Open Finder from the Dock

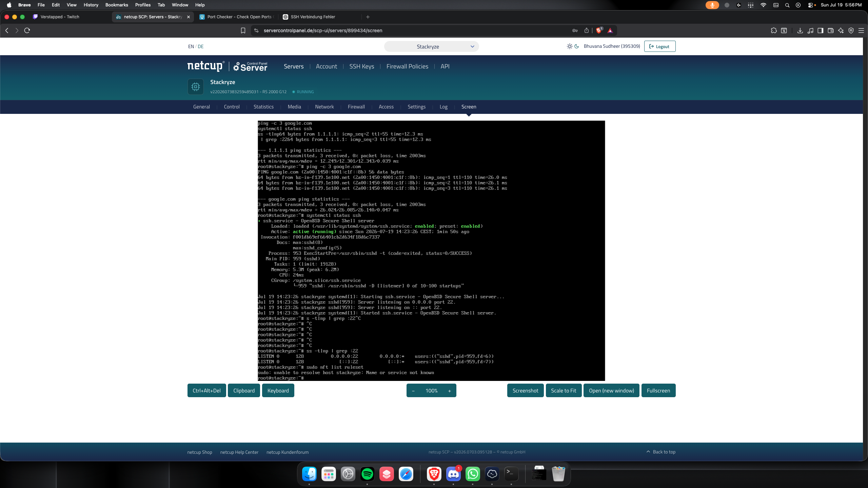[x=309, y=474]
